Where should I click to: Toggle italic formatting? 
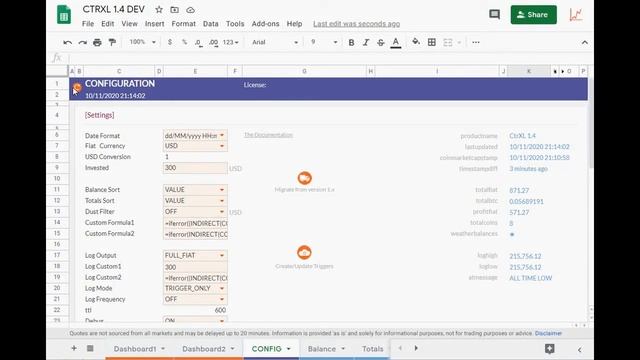pos(366,42)
